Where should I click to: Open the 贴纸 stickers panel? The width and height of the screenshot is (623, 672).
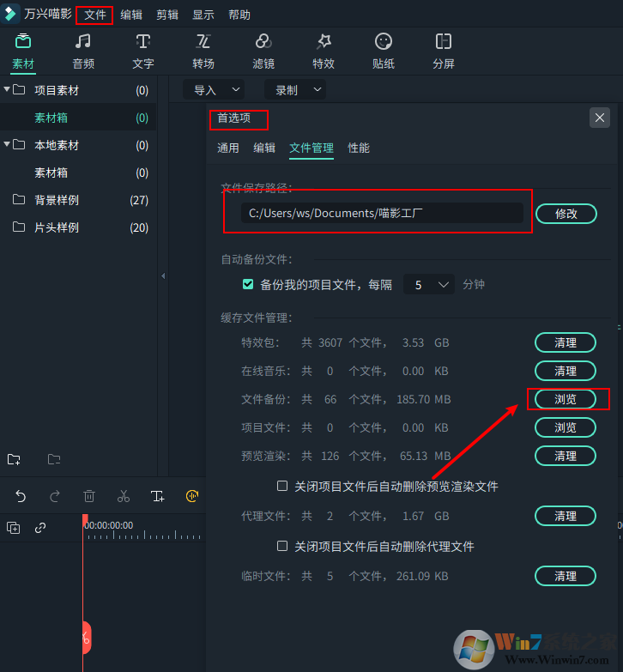384,51
